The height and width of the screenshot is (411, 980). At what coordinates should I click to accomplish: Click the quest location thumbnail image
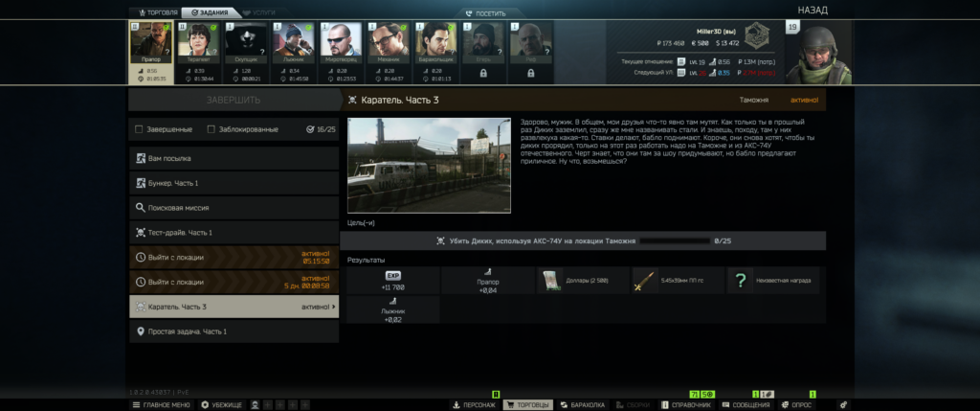click(429, 165)
